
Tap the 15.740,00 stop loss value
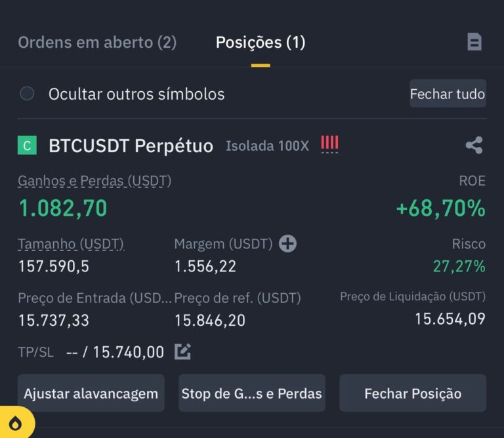129,352
